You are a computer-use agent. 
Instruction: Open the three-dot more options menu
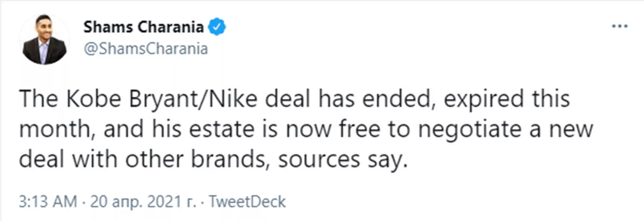pos(620,26)
